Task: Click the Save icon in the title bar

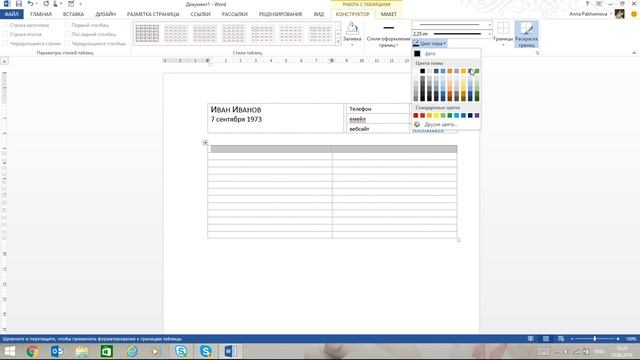Action: pos(19,4)
